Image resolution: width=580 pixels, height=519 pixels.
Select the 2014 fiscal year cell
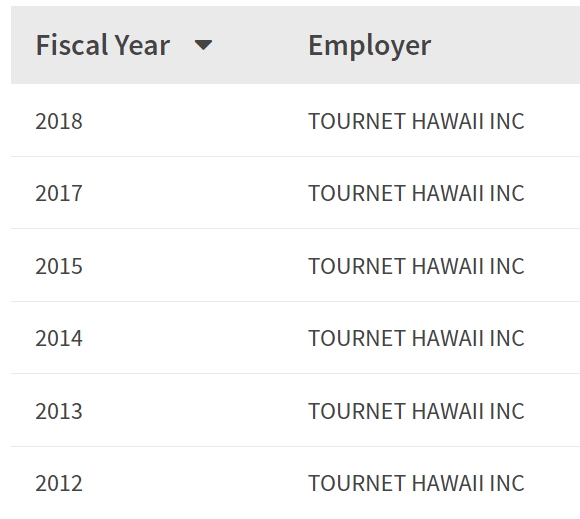tap(59, 338)
